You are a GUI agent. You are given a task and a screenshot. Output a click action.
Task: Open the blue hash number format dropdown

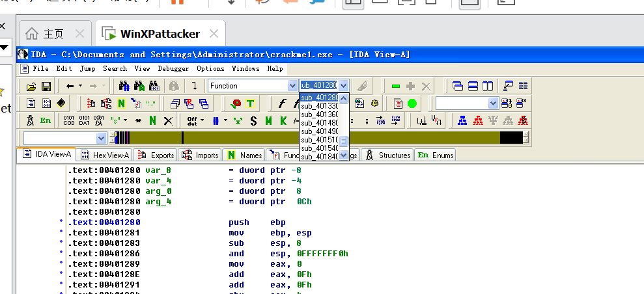coord(226,120)
